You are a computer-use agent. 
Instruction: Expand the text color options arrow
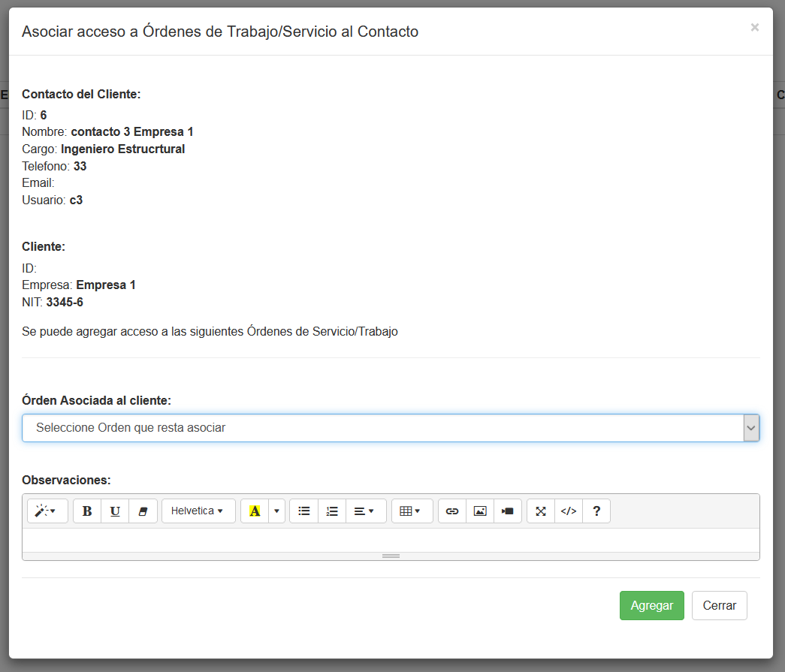[276, 511]
